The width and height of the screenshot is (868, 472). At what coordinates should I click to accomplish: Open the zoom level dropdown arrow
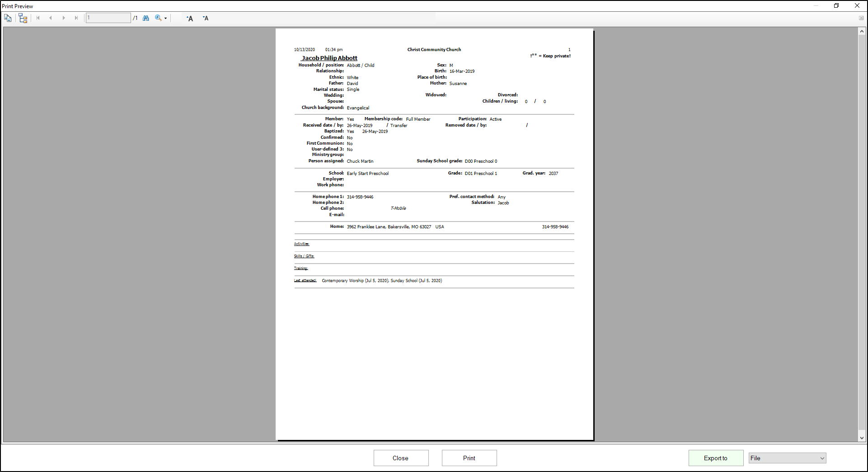click(x=166, y=19)
